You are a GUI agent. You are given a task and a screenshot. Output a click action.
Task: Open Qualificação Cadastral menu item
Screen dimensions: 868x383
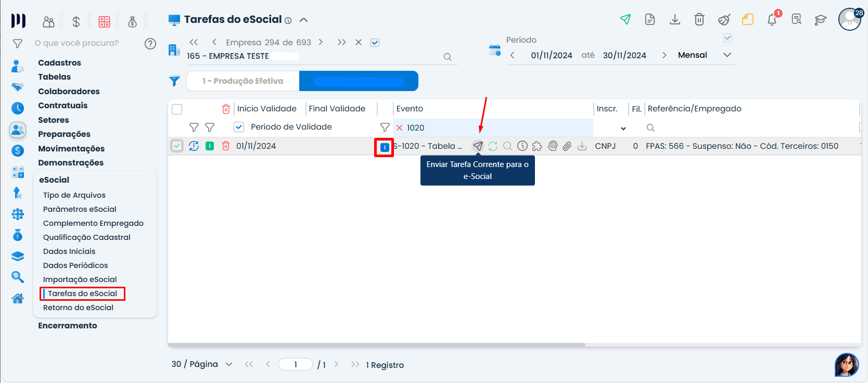click(87, 237)
